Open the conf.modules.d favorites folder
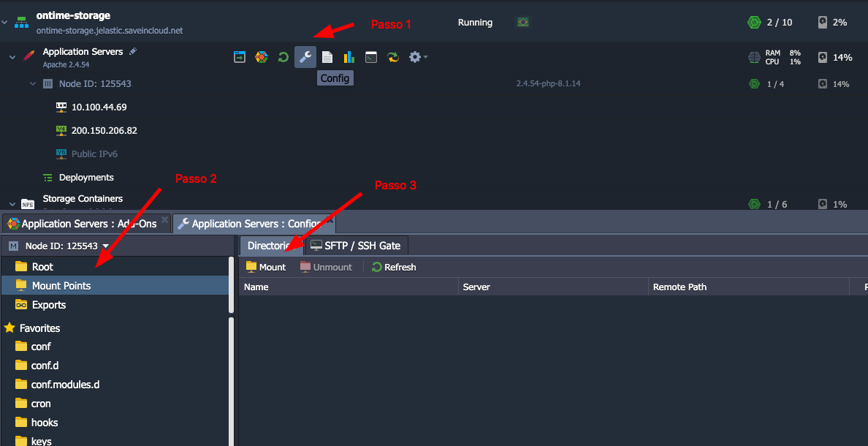This screenshot has height=446, width=868. (65, 384)
